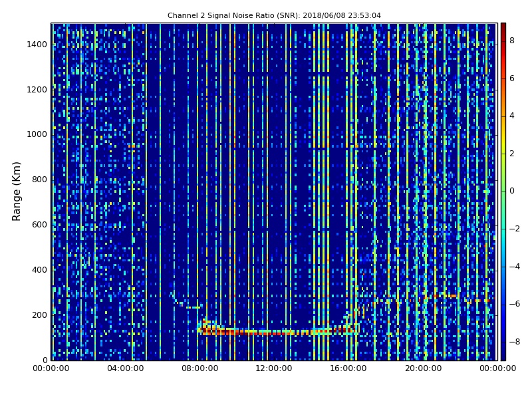Screen dimensions: 532x399
Task: Click the 20:00:00 time tick label
Action: (423, 368)
